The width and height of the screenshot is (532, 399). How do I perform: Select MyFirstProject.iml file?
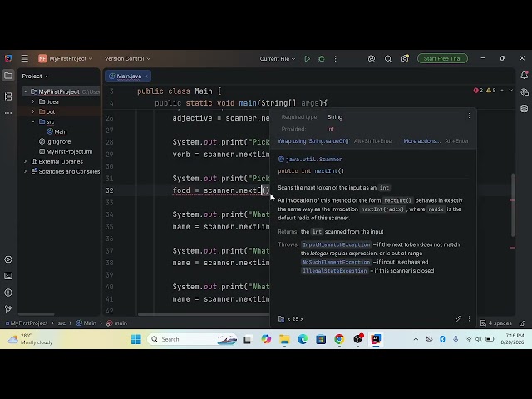66,151
